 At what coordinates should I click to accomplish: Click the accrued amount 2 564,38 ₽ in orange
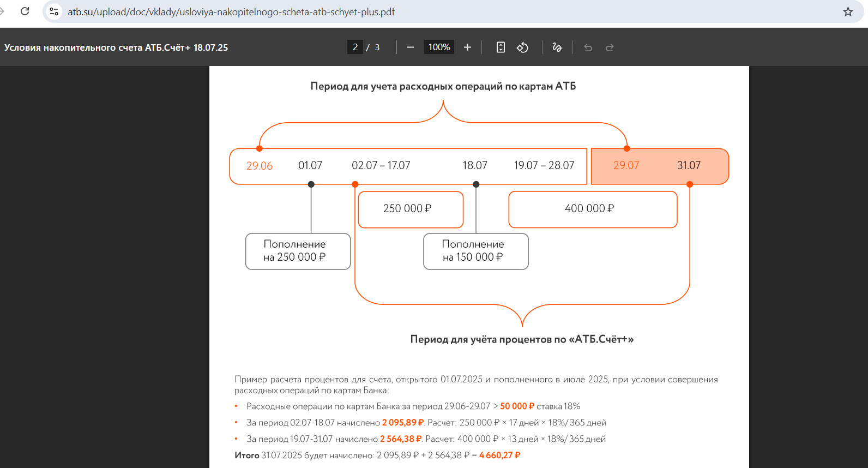pos(401,439)
